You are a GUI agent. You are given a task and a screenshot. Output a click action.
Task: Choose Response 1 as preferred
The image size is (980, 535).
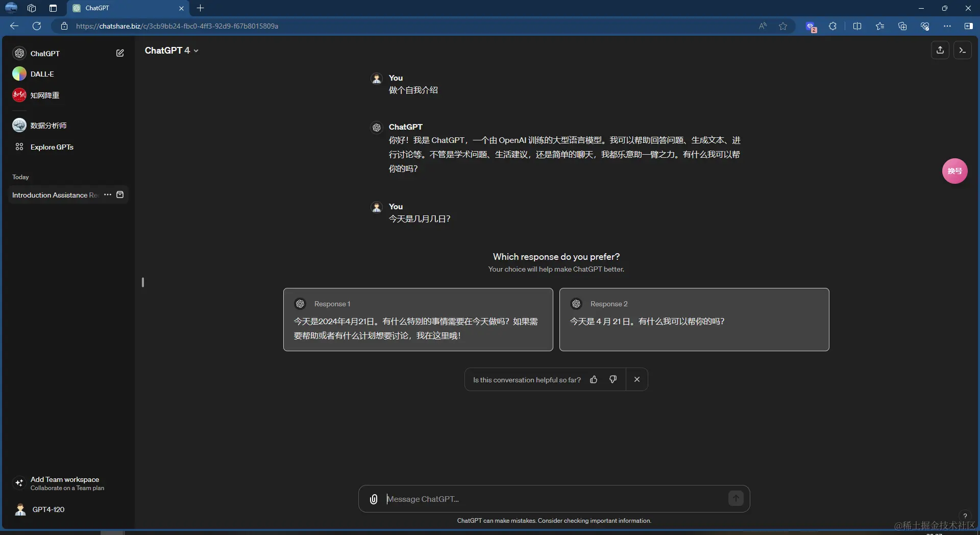coord(418,320)
